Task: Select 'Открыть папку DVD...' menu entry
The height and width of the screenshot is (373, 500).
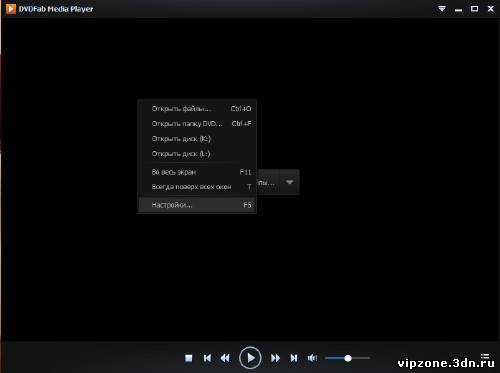Action: 197,124
